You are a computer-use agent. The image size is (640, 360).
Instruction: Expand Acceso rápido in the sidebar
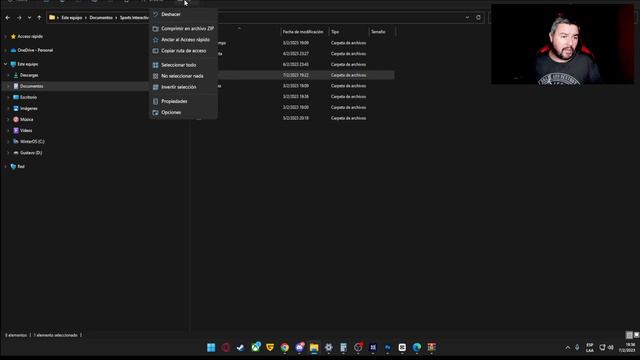(5, 36)
